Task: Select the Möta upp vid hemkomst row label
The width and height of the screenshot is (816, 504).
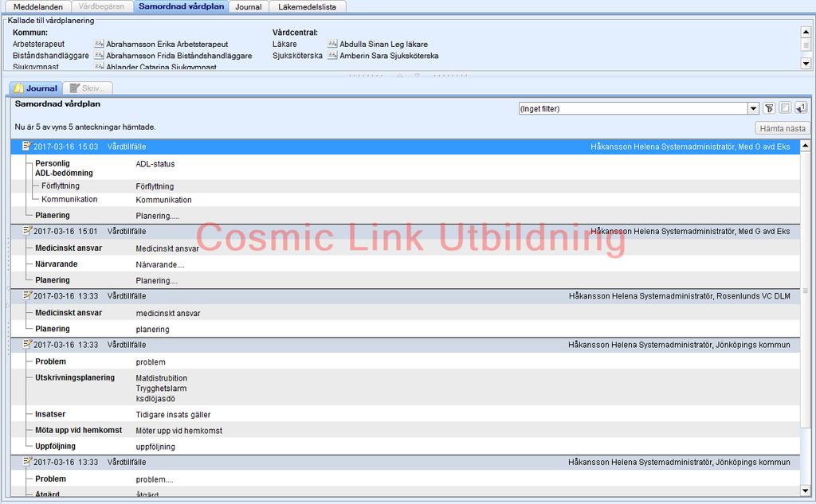Action: 79,430
